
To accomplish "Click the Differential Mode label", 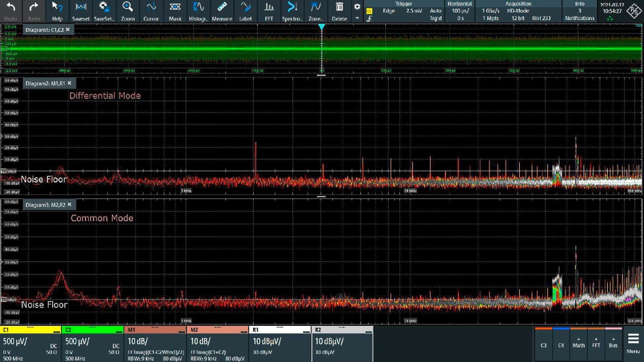I will tap(105, 96).
